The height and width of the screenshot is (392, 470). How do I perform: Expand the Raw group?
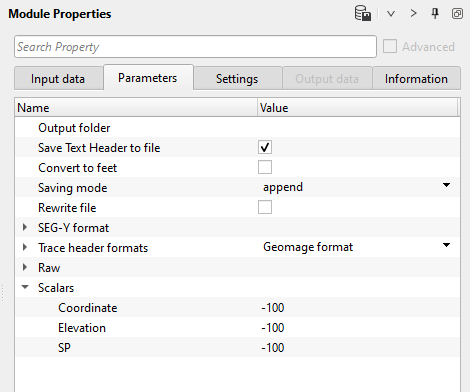tap(25, 267)
